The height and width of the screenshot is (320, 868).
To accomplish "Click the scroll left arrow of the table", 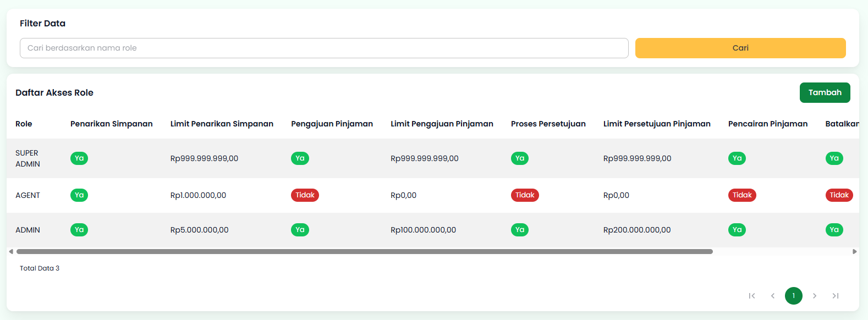I will click(11, 252).
